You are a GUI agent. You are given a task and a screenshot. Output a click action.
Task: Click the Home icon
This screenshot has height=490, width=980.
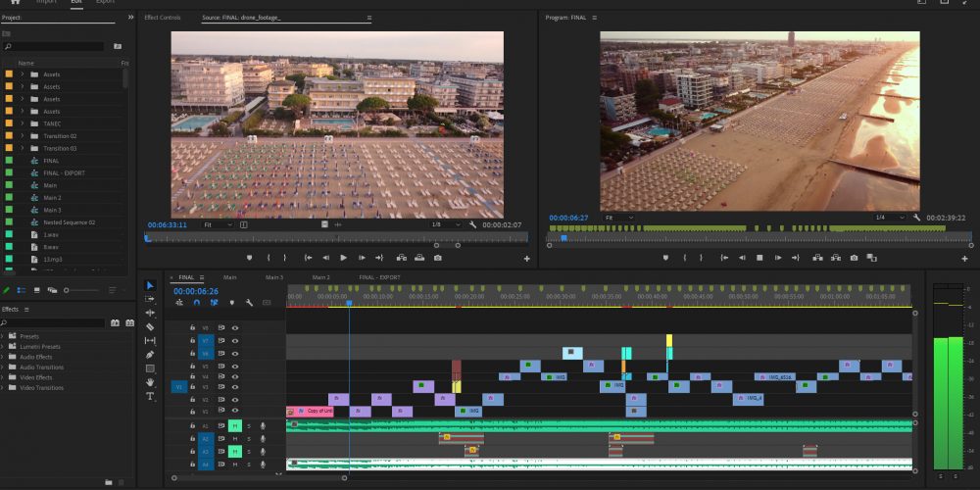15,2
